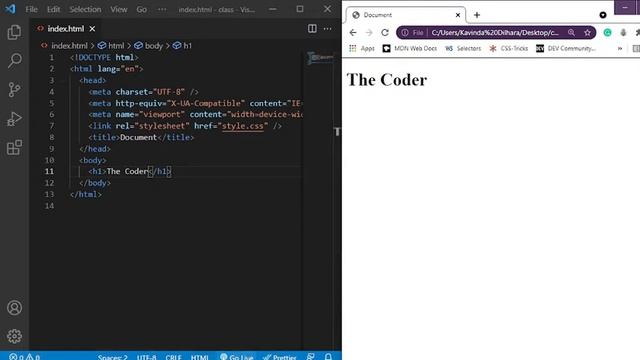Open the editor's More Actions ellipsis
This screenshot has width=640, height=360.
(327, 29)
